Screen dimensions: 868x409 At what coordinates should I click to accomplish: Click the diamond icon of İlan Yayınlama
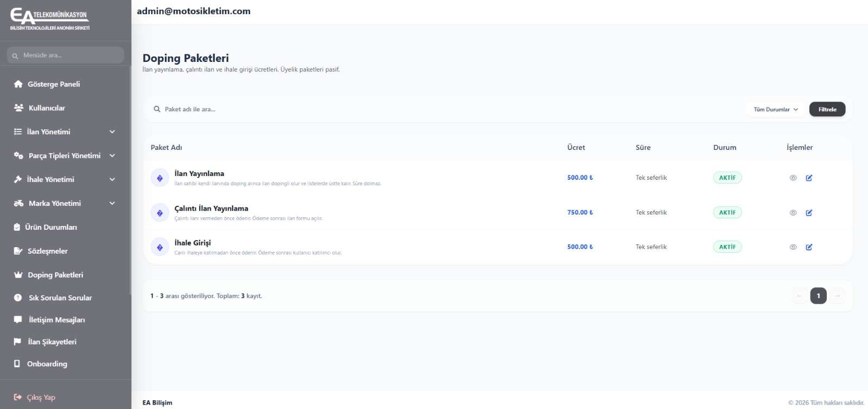point(160,178)
